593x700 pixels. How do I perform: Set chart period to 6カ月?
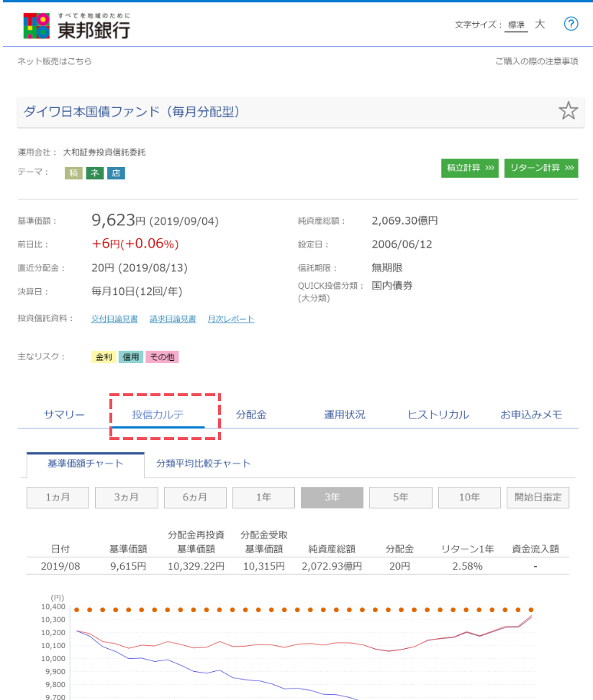click(x=195, y=498)
